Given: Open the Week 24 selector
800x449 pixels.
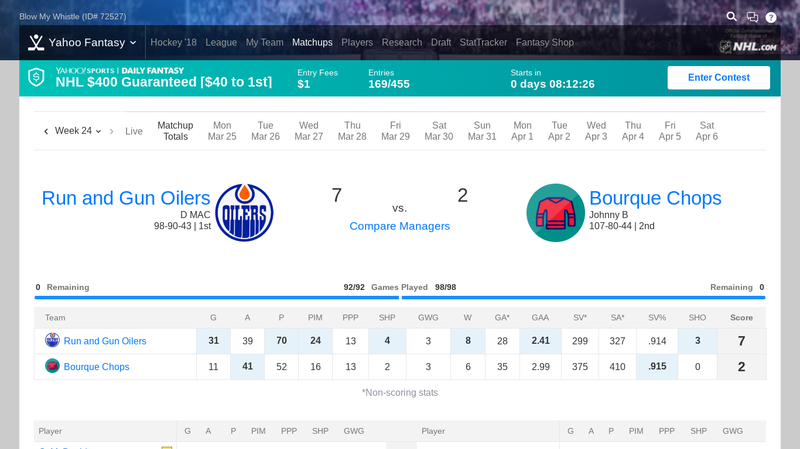Looking at the screenshot, I should click(78, 131).
